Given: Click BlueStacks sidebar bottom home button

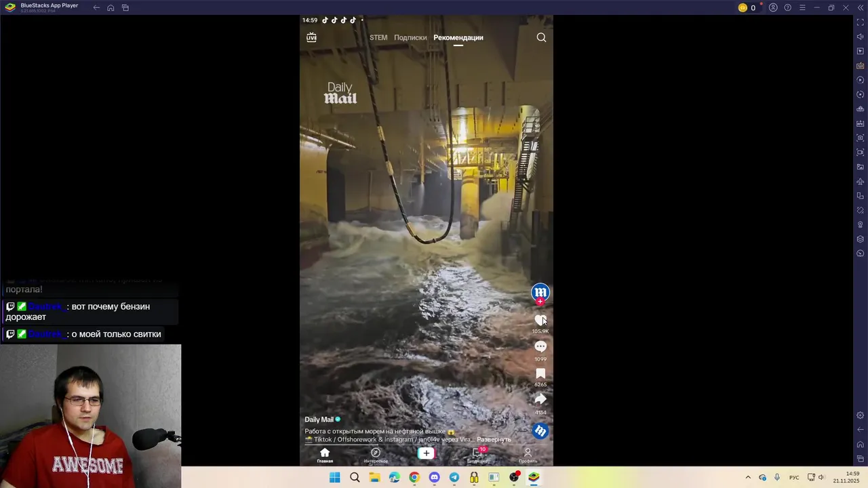Looking at the screenshot, I should (861, 445).
